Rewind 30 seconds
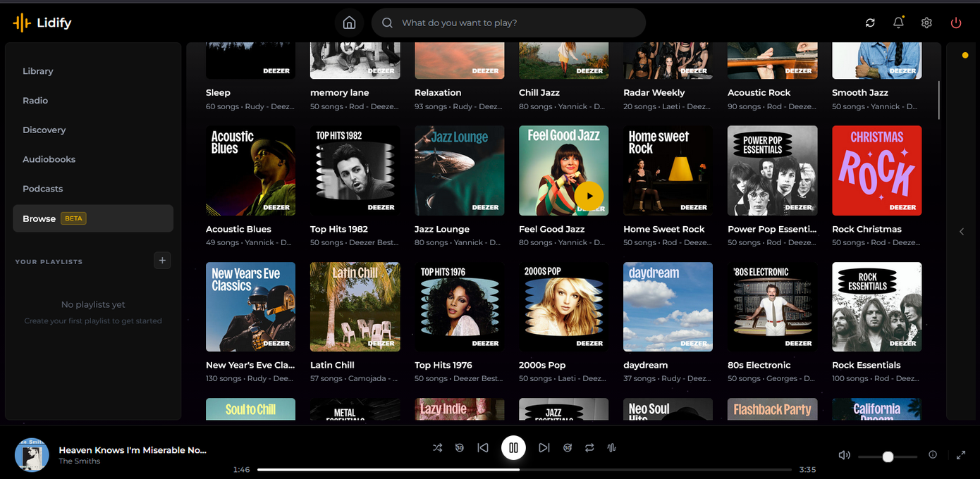 460,447
